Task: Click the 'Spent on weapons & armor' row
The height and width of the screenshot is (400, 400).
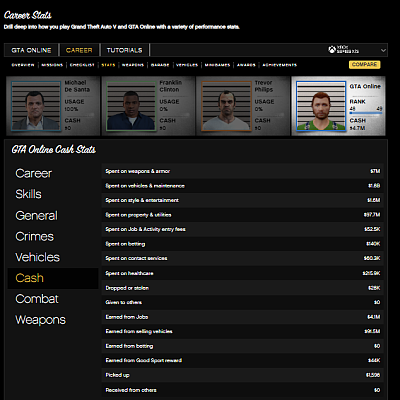Action: [x=243, y=171]
